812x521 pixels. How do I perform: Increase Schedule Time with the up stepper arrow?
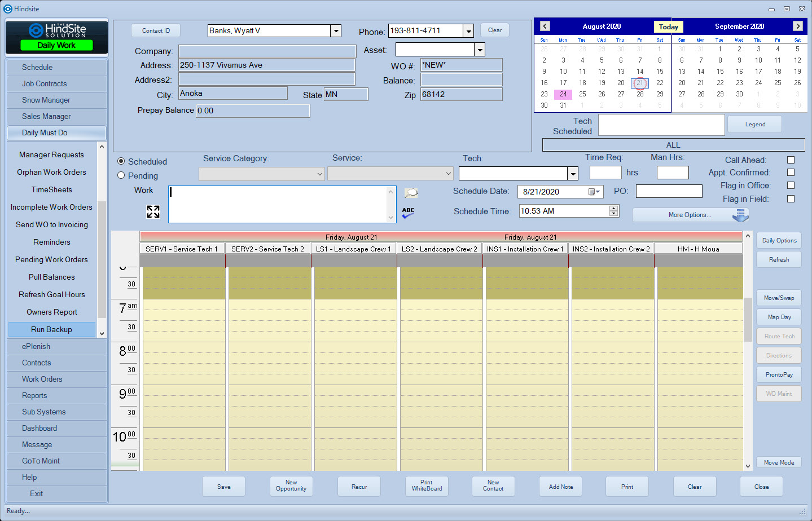click(614, 208)
